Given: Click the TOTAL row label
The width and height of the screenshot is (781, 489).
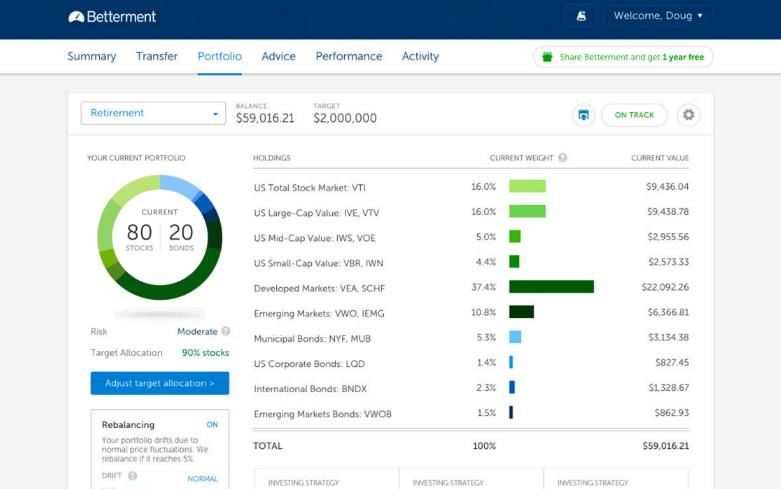Looking at the screenshot, I should pyautogui.click(x=267, y=446).
